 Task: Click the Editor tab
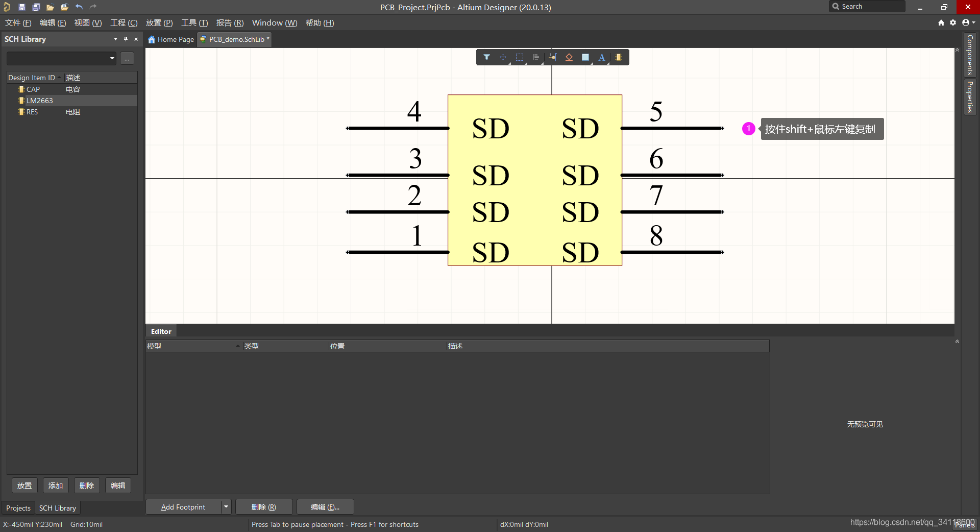(161, 331)
